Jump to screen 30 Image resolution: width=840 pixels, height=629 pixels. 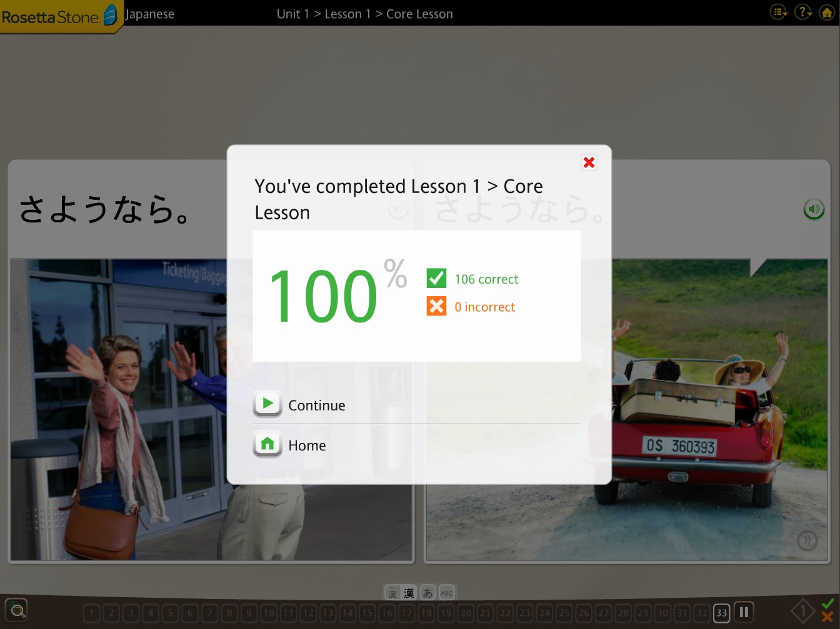point(662,613)
